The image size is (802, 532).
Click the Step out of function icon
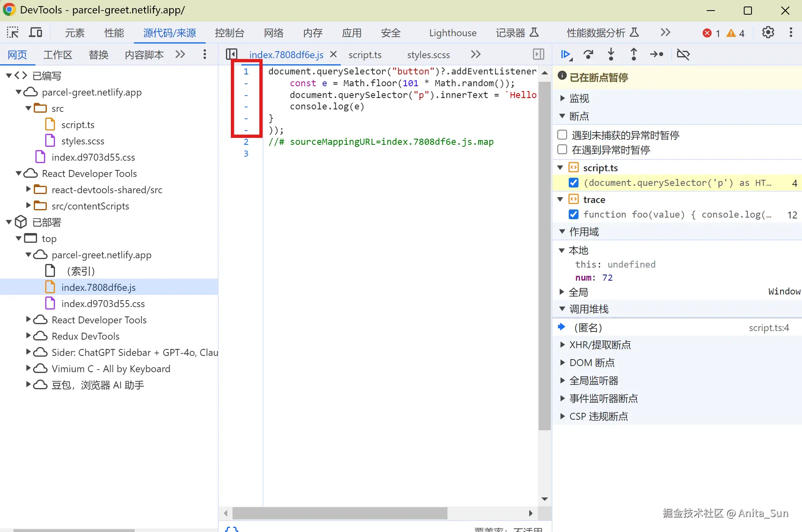pyautogui.click(x=633, y=55)
